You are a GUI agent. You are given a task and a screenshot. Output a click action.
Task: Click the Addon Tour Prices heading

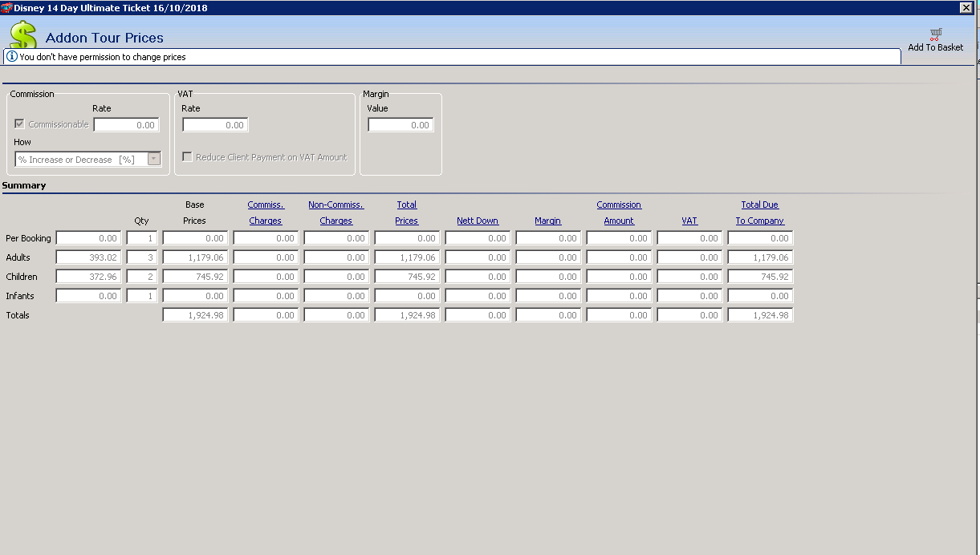point(104,38)
